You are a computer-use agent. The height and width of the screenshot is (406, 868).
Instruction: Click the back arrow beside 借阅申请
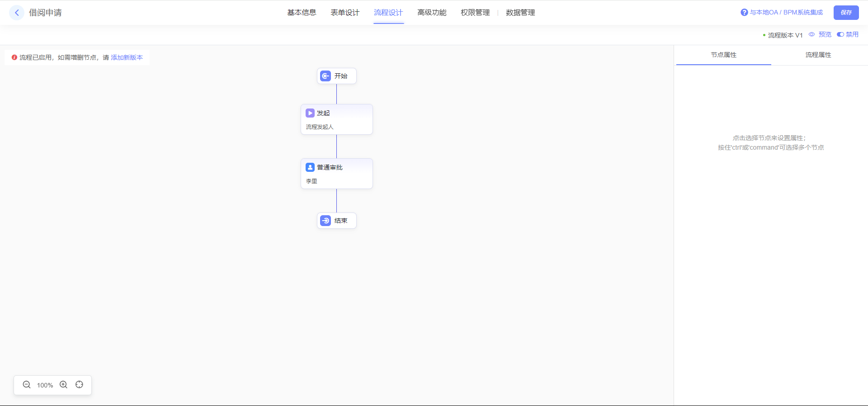click(17, 13)
